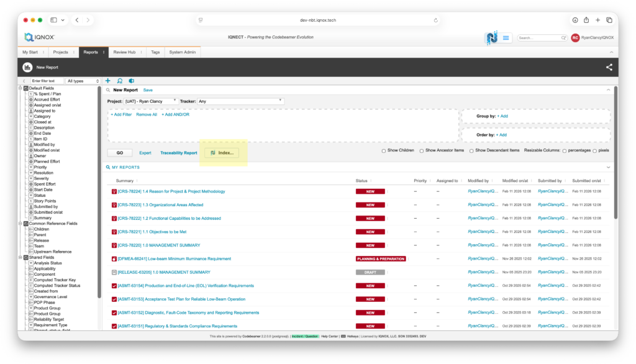The width and height of the screenshot is (636, 364).
Task: Tick the Show Ancestor Items checkbox
Action: point(421,151)
